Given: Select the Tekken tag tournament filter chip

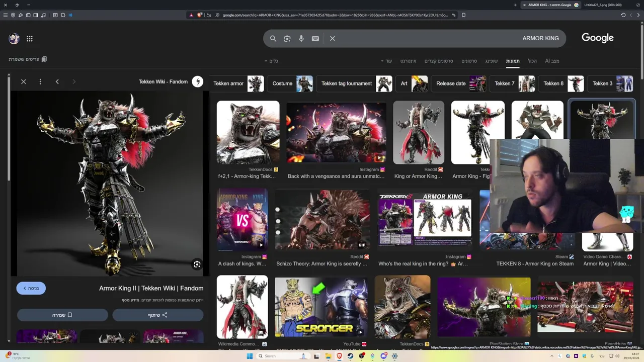Looking at the screenshot, I should [x=354, y=83].
